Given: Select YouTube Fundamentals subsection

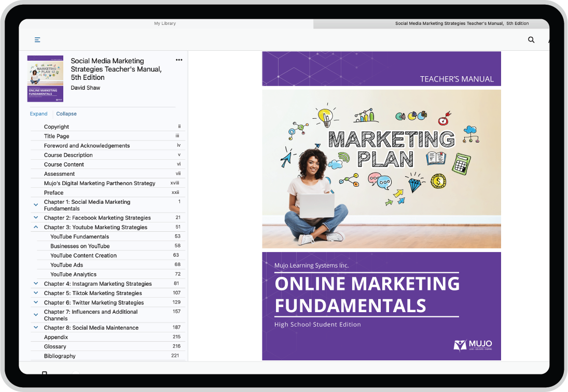Looking at the screenshot, I should click(80, 237).
